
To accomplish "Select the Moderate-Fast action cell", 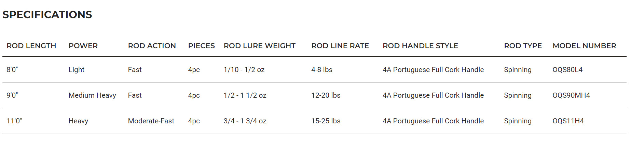I will click(x=151, y=121).
